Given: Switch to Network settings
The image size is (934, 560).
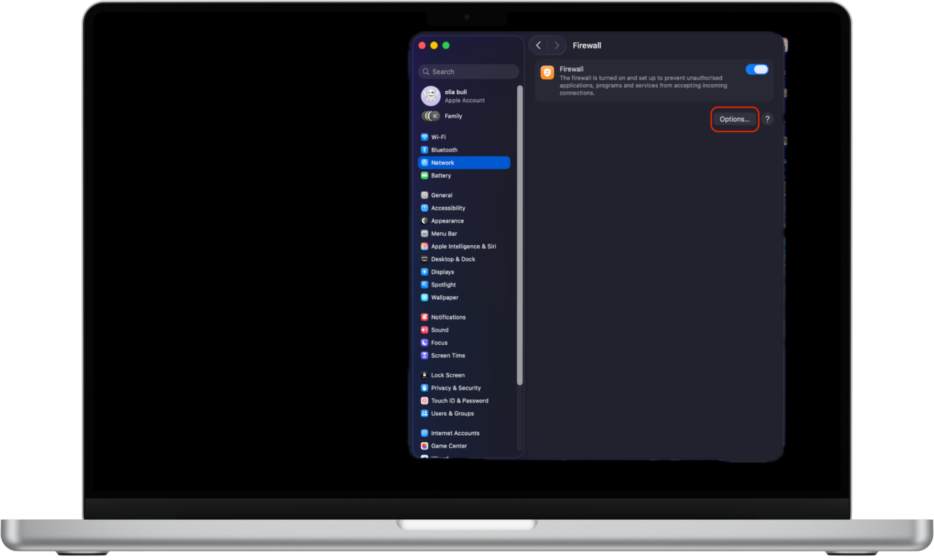Looking at the screenshot, I should click(442, 163).
